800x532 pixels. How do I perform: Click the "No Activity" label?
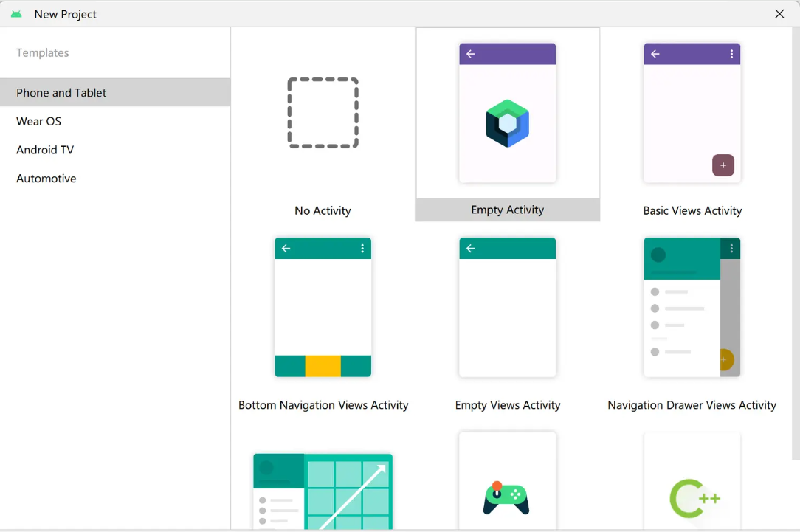click(323, 210)
